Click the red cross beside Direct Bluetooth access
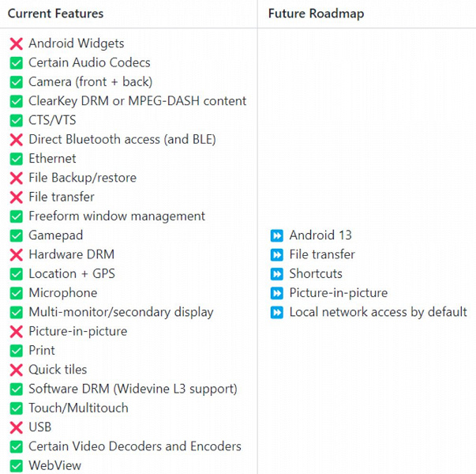Image resolution: width=476 pixels, height=474 pixels. [x=16, y=140]
